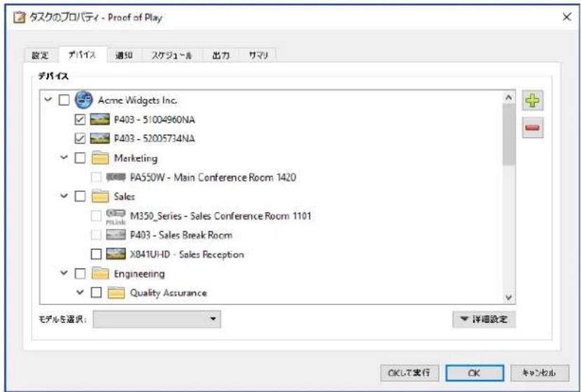Open the サマリ tab
The image size is (581, 392).
tap(258, 55)
